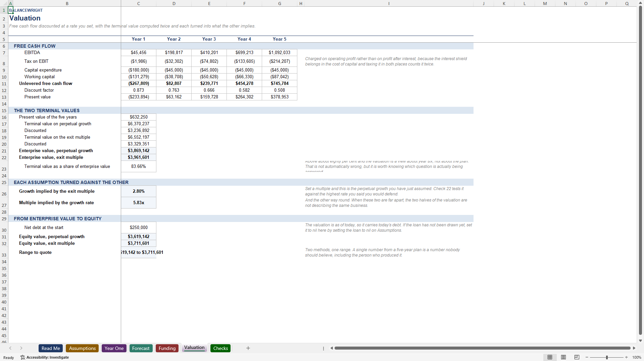Open Accessibility: Investigate status item
The height and width of the screenshot is (361, 644).
click(45, 357)
